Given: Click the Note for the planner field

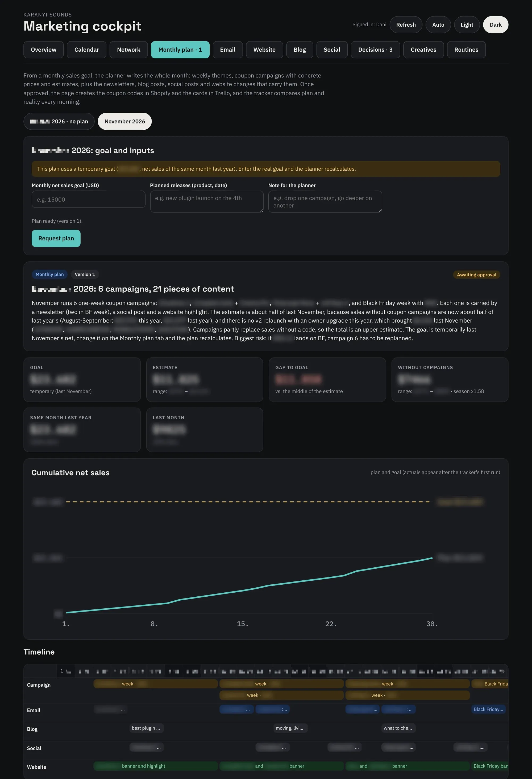Looking at the screenshot, I should pyautogui.click(x=325, y=202).
